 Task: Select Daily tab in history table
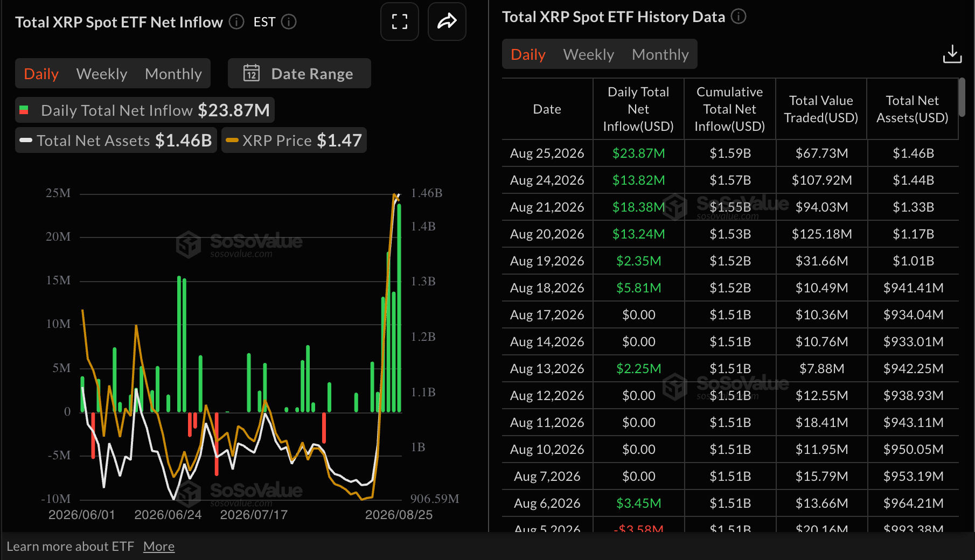point(528,54)
